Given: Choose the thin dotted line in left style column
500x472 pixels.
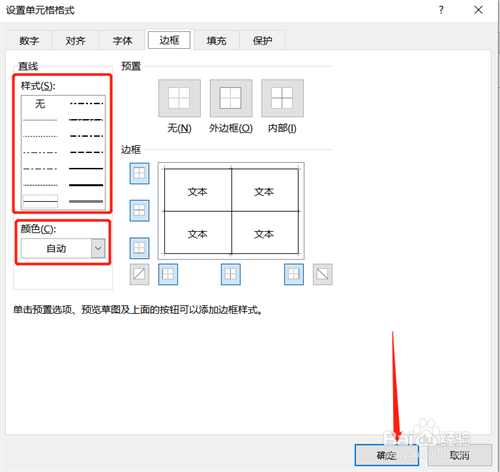Looking at the screenshot, I should point(40,136).
